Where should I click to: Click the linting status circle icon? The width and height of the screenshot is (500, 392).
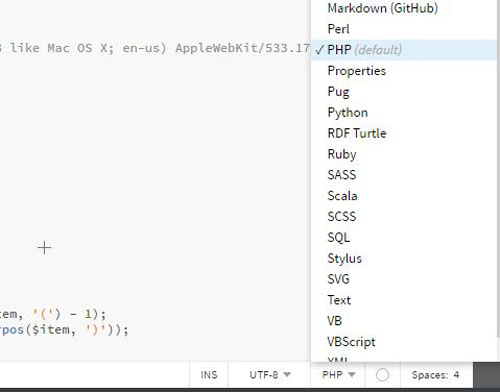[382, 375]
